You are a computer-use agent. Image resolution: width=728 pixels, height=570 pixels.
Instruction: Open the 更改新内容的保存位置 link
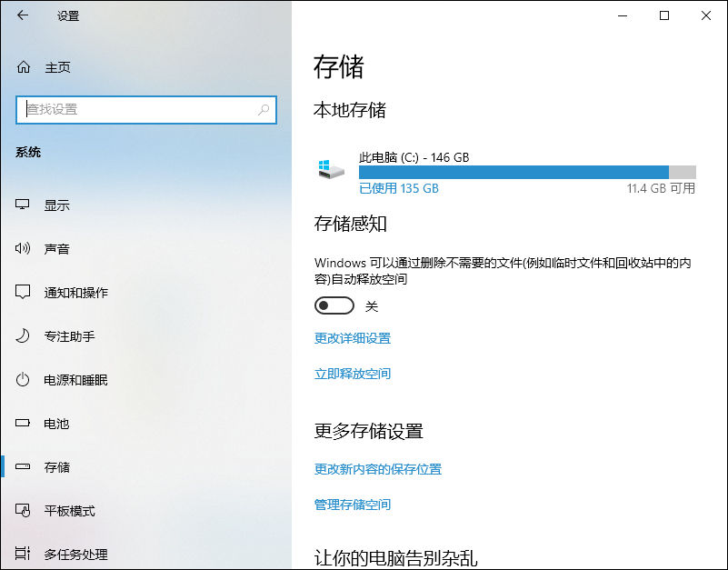pyautogui.click(x=378, y=469)
